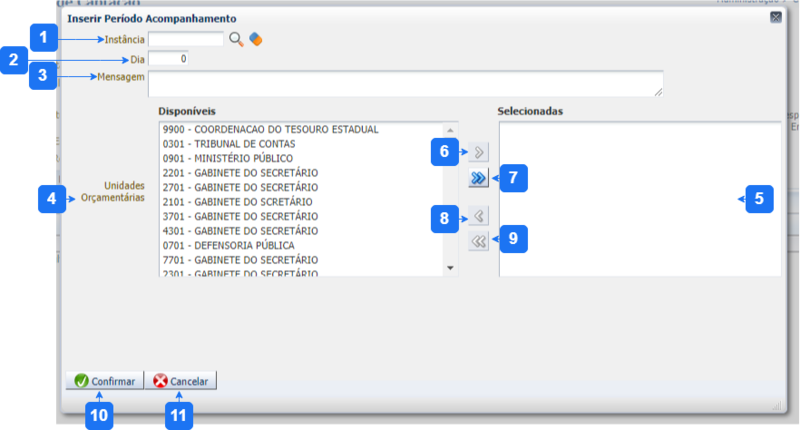Click the single left arrow remove button
The height and width of the screenshot is (430, 800).
479,216
